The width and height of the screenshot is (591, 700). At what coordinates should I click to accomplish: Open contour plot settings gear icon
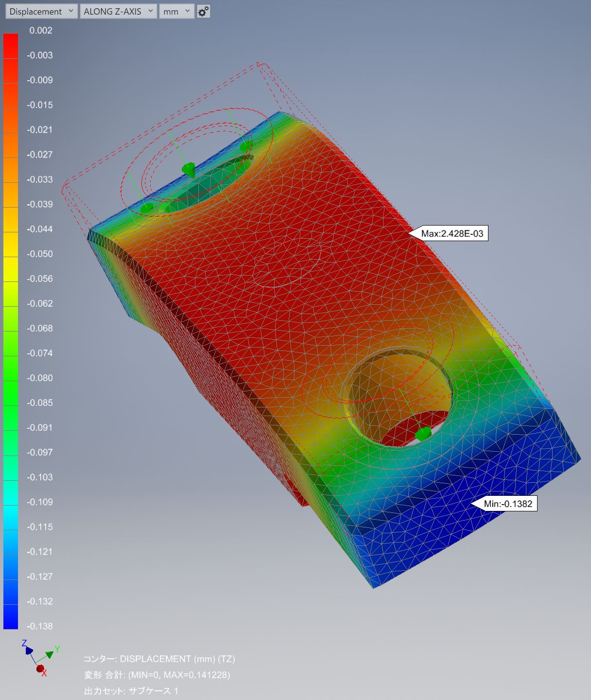203,11
